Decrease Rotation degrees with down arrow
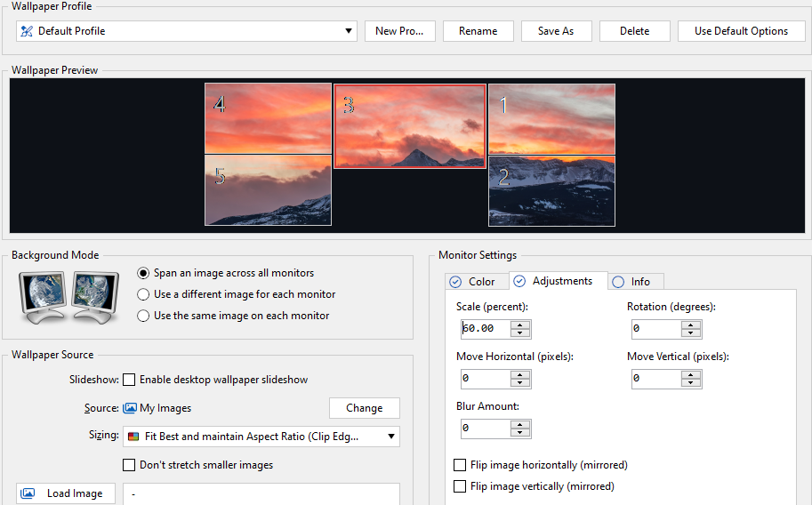This screenshot has height=505, width=812. pyautogui.click(x=692, y=333)
